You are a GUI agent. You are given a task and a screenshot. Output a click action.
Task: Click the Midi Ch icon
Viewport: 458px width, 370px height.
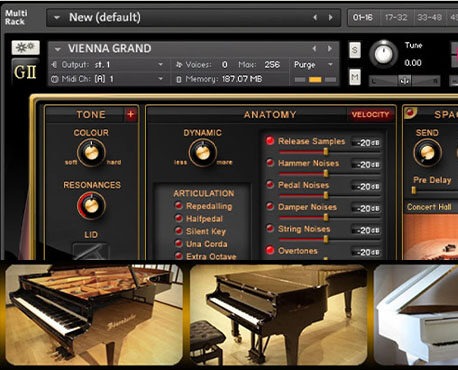click(55, 79)
